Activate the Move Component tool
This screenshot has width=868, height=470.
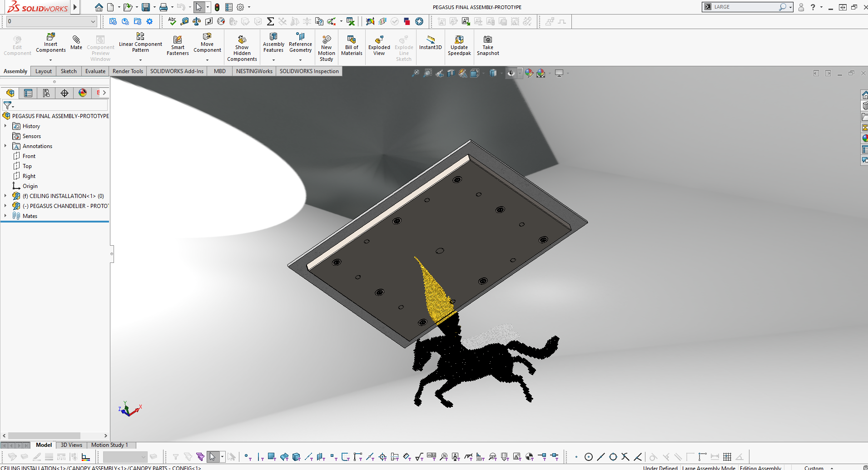(207, 43)
